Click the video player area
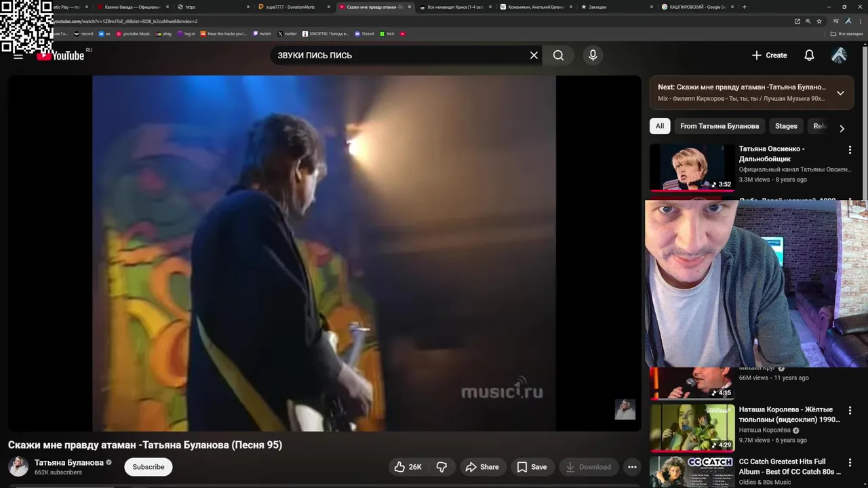This screenshot has height=488, width=868. tap(324, 253)
